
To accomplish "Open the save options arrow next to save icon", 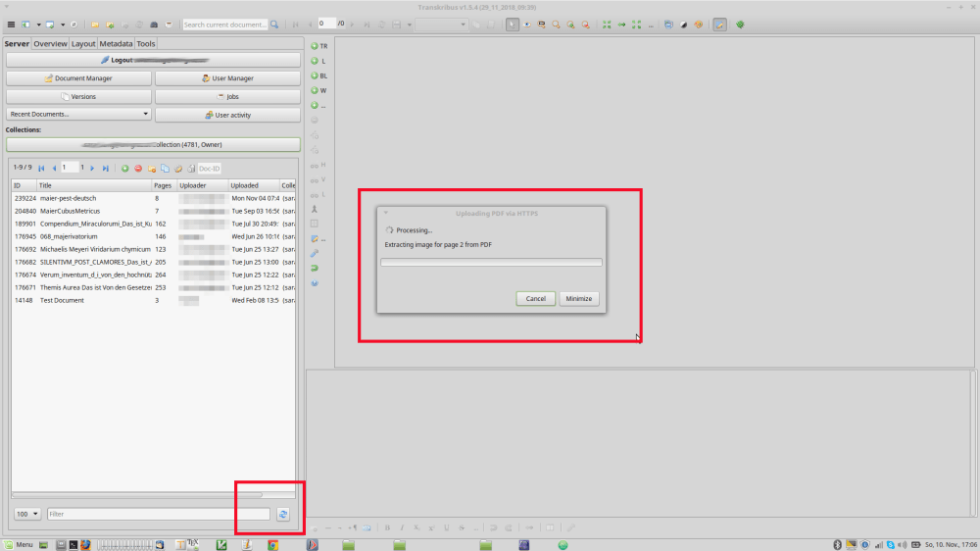I will 410,25.
